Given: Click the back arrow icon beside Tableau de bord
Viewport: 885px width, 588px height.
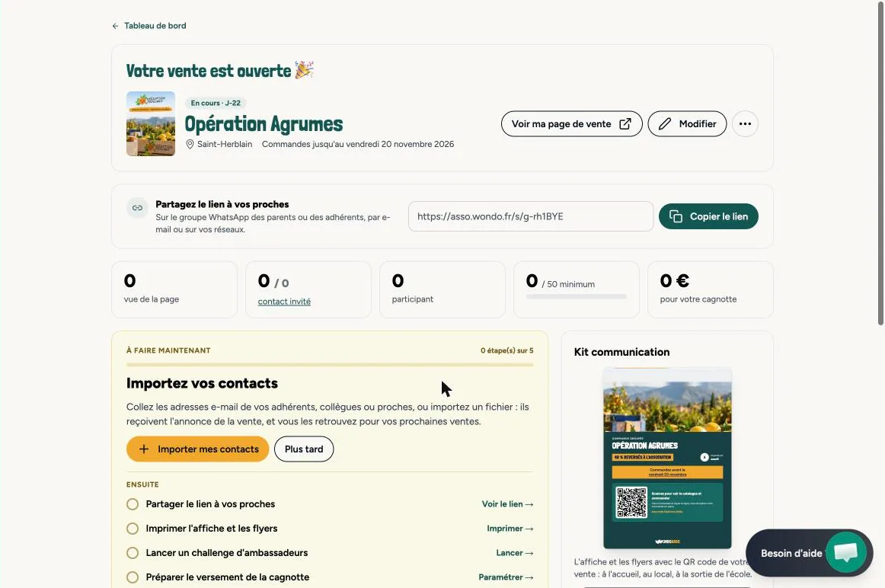Looking at the screenshot, I should pyautogui.click(x=115, y=26).
